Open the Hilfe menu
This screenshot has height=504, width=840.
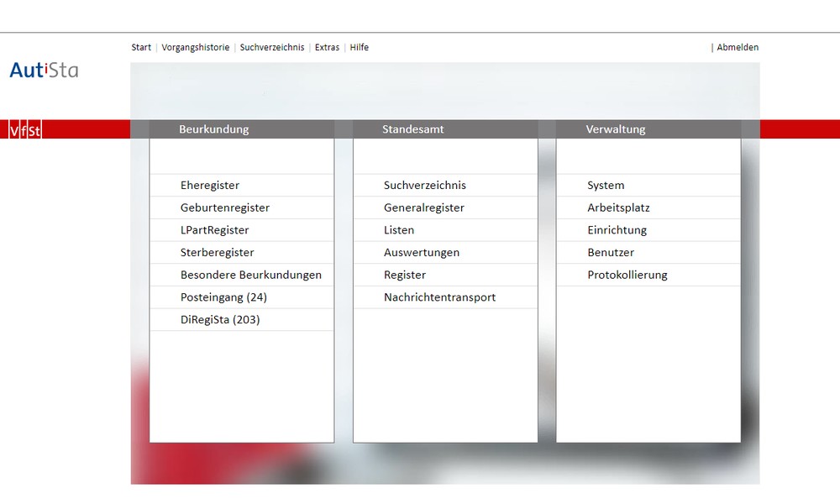(x=360, y=48)
